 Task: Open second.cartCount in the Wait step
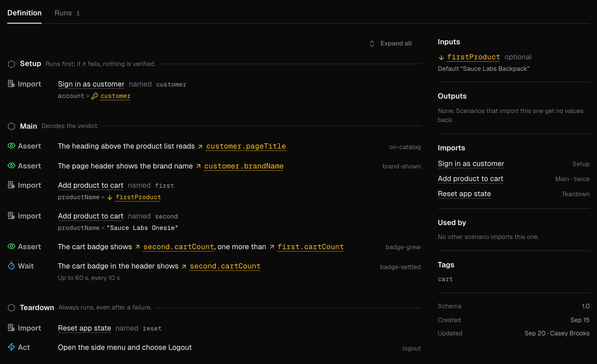coord(225,266)
